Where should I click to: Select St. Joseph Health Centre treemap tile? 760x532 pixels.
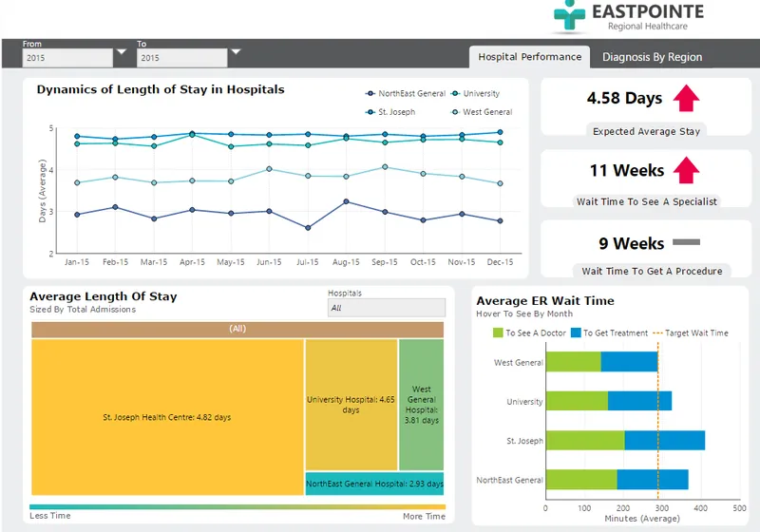167,417
